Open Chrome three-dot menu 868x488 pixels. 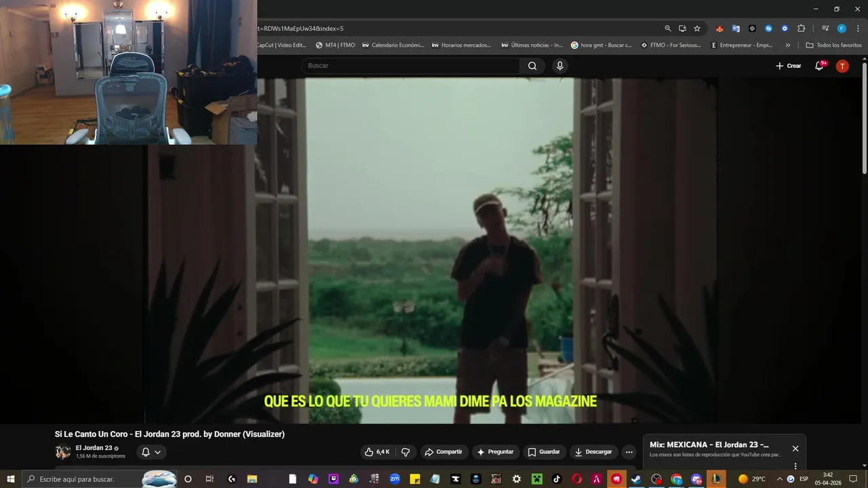click(x=857, y=28)
